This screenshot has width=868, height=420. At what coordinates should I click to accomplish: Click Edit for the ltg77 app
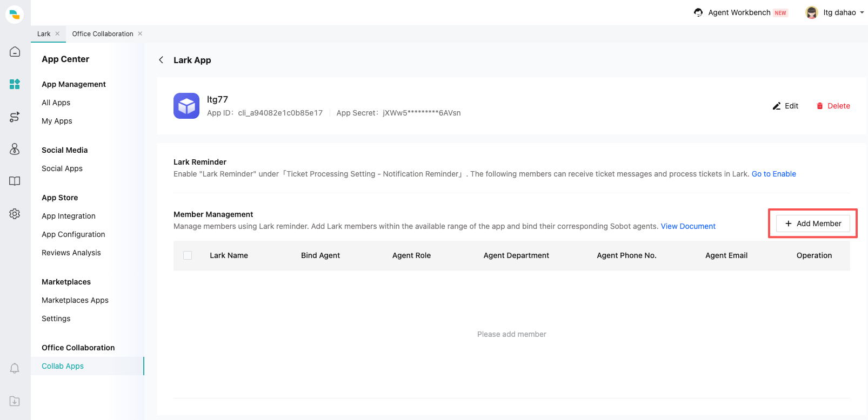785,106
